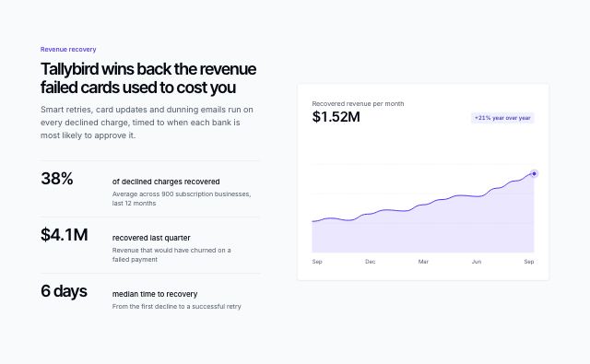The image size is (590, 364).
Task: Click the 'Dec' axis label
Action: [371, 262]
